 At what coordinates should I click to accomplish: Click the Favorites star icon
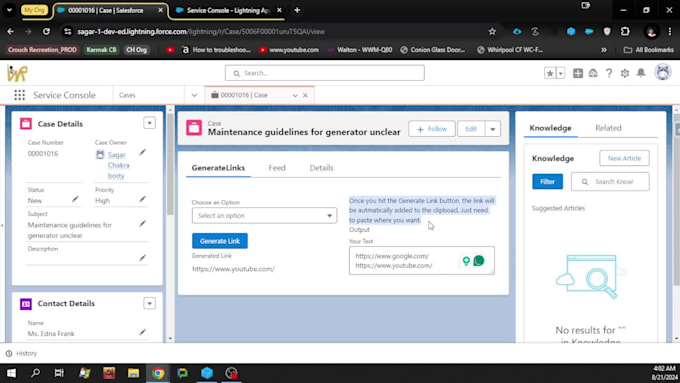[550, 73]
